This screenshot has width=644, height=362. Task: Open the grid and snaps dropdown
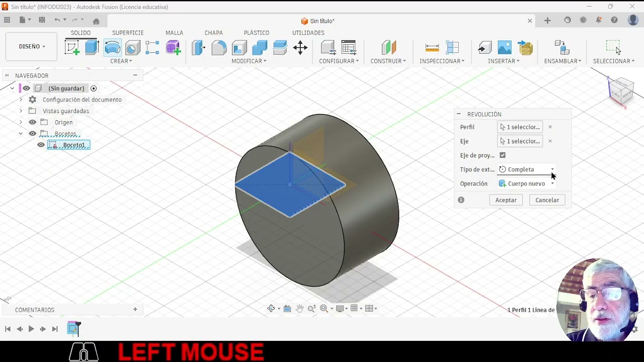pos(356,309)
